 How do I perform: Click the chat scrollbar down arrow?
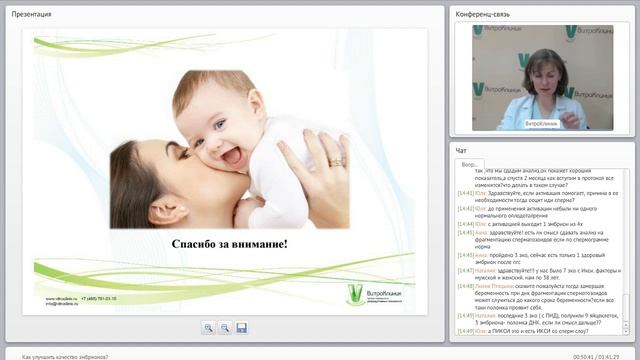coord(626,331)
